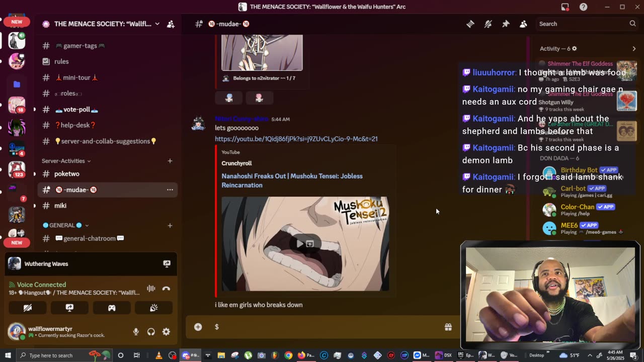Open the vote-poll channel
644x362 pixels.
tap(107, 109)
